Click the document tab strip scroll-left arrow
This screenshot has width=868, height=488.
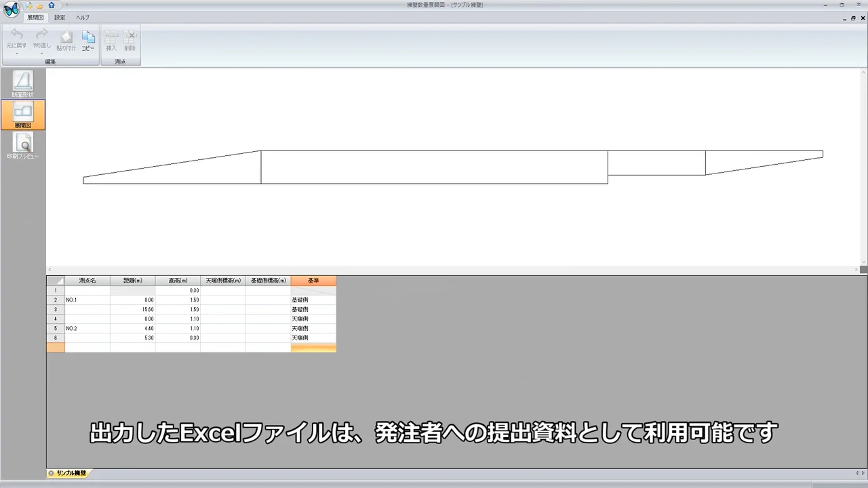coord(856,473)
